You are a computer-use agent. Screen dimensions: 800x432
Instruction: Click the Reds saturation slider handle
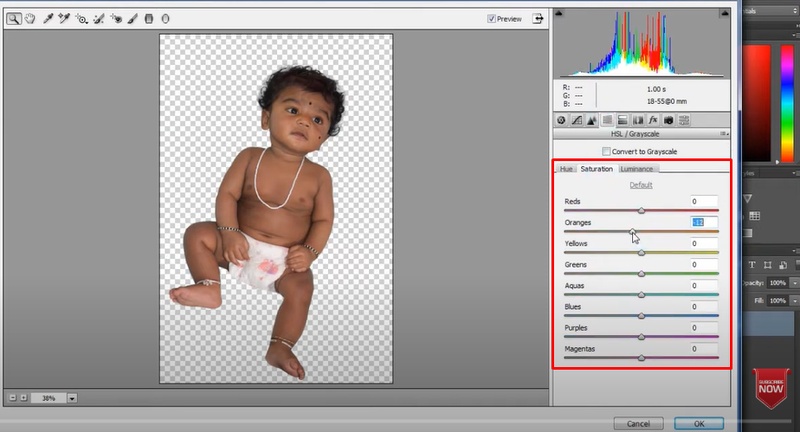[x=641, y=210]
